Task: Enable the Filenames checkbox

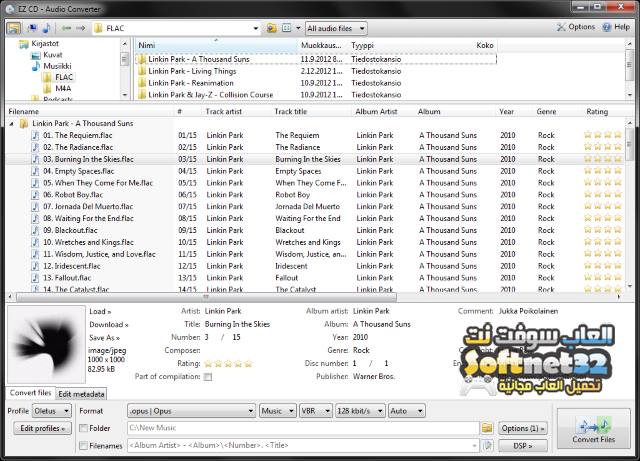Action: 83,445
